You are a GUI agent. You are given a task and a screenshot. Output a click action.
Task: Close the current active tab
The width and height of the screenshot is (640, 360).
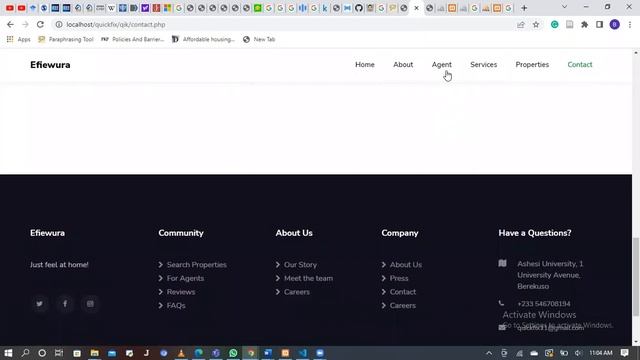[x=416, y=8]
